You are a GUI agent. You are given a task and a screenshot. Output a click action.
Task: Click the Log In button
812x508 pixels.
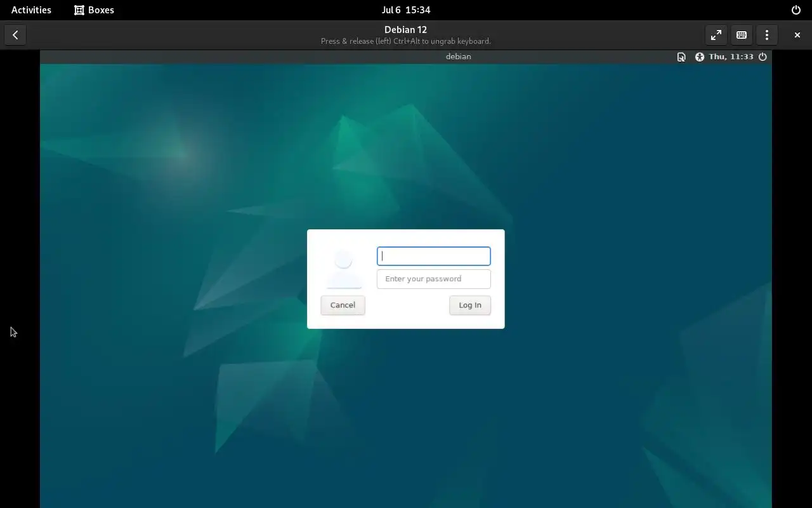pyautogui.click(x=470, y=305)
